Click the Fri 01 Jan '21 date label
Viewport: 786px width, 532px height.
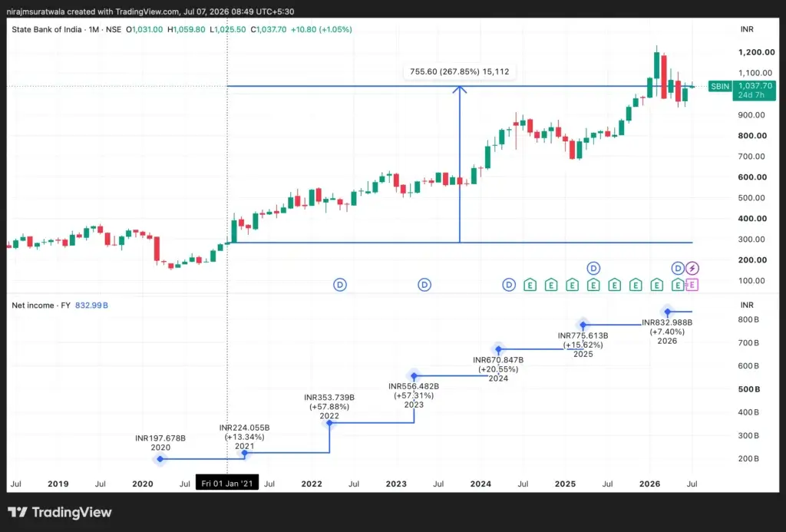click(227, 484)
